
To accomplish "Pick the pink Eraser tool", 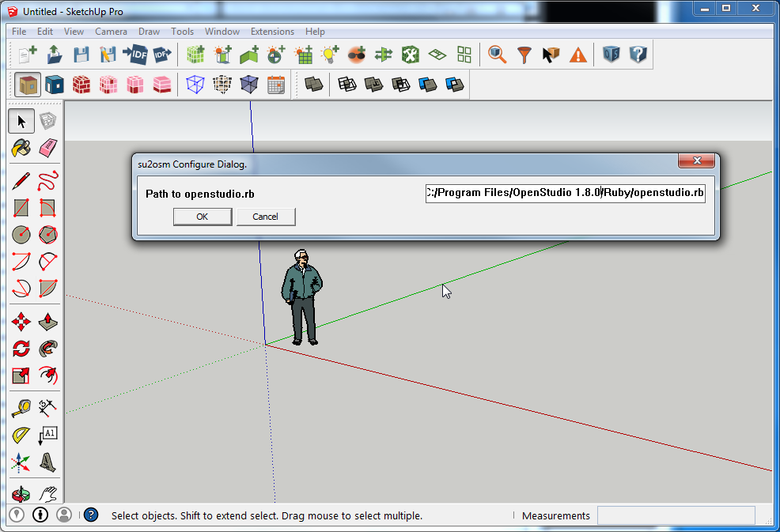I will click(47, 148).
